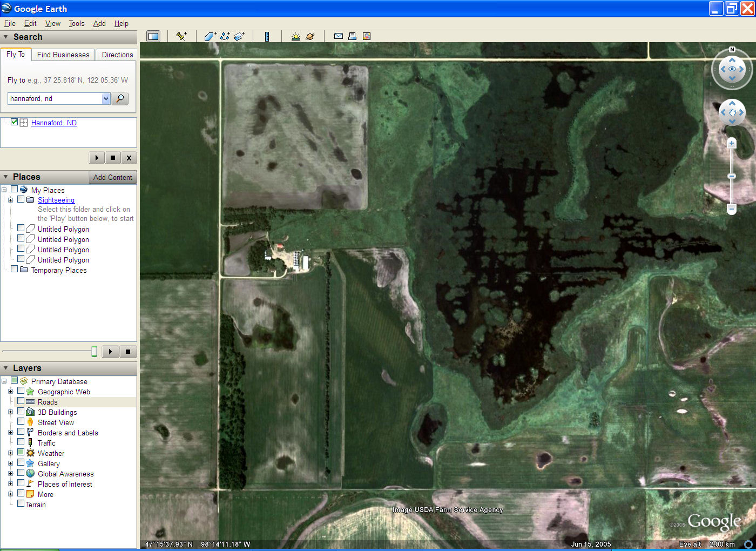Enable the 3D Buildings layer checkbox
The height and width of the screenshot is (551, 756).
click(x=21, y=412)
